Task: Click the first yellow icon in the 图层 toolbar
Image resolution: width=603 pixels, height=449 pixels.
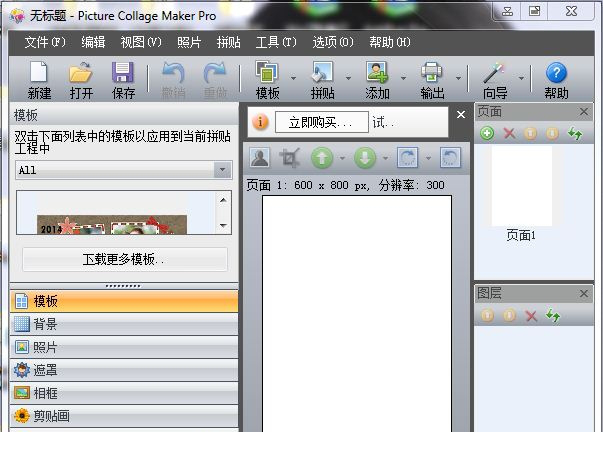Action: tap(487, 316)
